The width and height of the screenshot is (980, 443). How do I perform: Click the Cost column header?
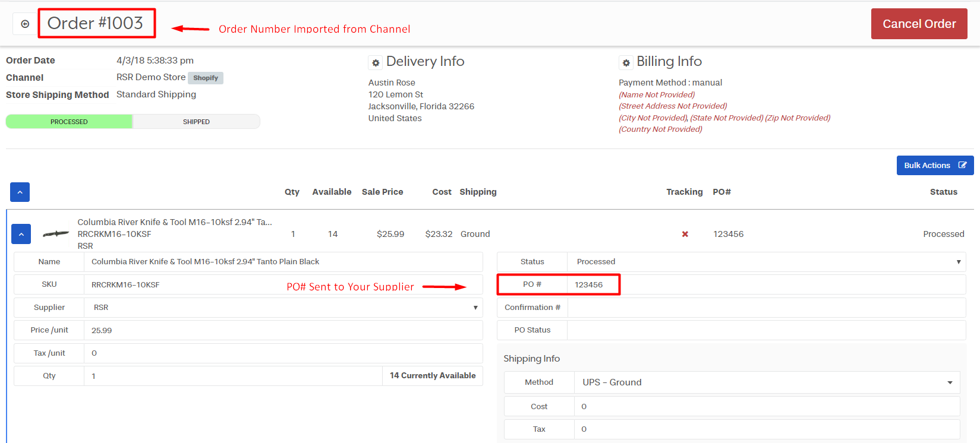point(442,192)
